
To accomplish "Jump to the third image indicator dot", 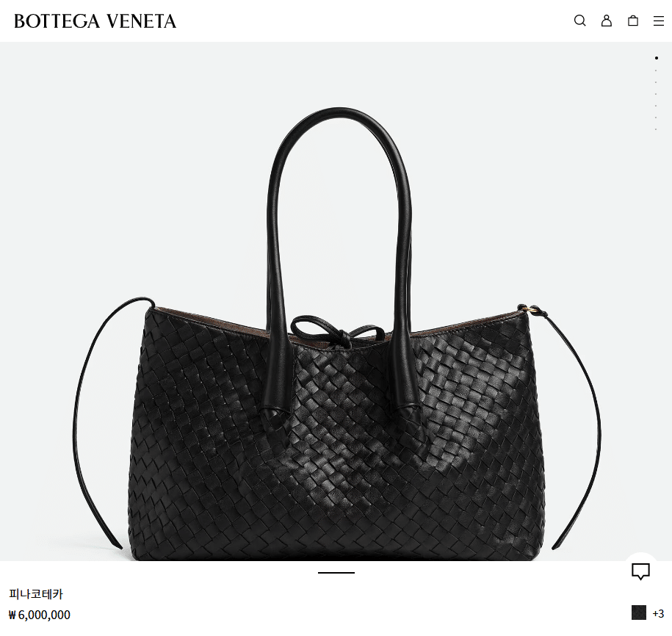I will (656, 82).
